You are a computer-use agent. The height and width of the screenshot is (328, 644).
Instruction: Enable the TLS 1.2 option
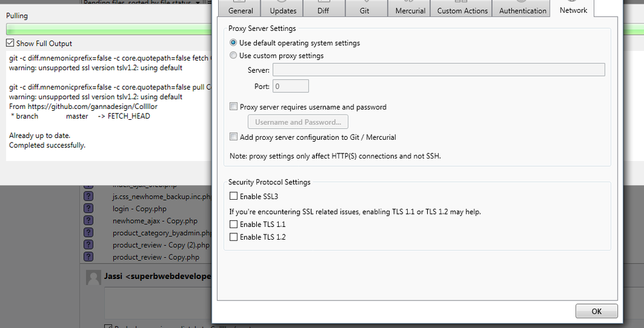click(x=234, y=236)
